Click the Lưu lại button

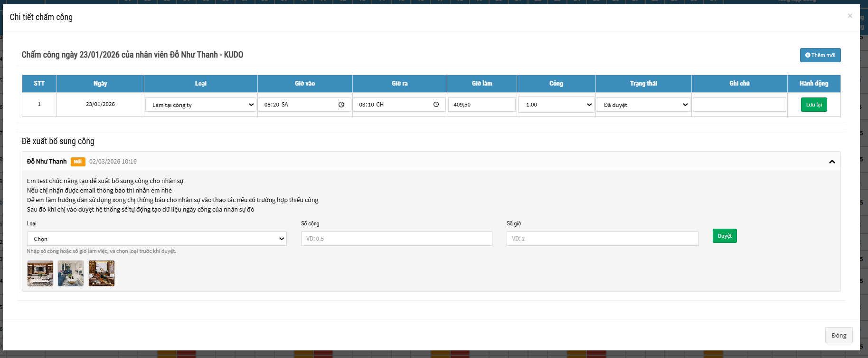[x=813, y=105]
